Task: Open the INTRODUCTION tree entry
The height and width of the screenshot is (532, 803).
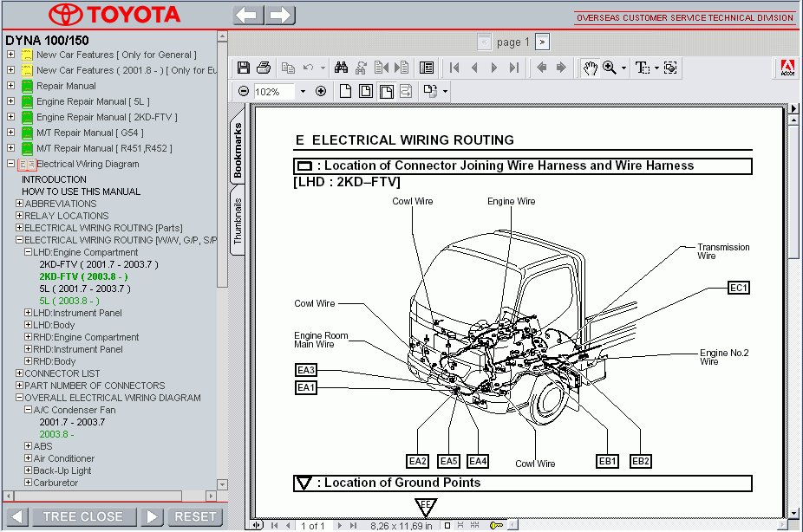Action: [x=54, y=179]
